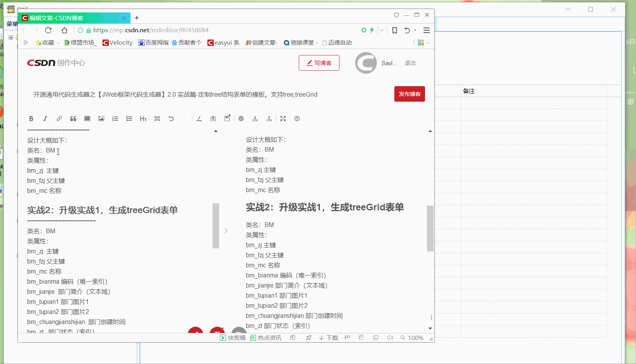The height and width of the screenshot is (364, 636).
Task: Mute page sound with the speaker icon
Action: [x=390, y=338]
